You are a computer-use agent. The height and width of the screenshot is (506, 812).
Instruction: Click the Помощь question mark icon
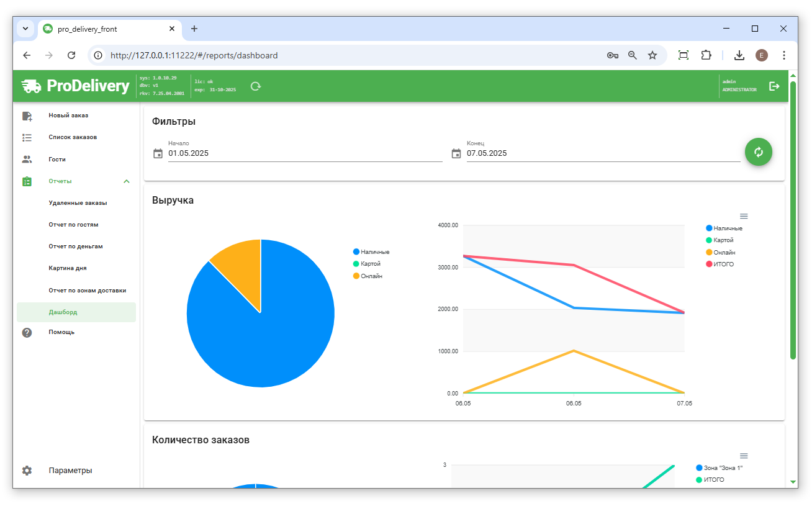[x=27, y=332]
